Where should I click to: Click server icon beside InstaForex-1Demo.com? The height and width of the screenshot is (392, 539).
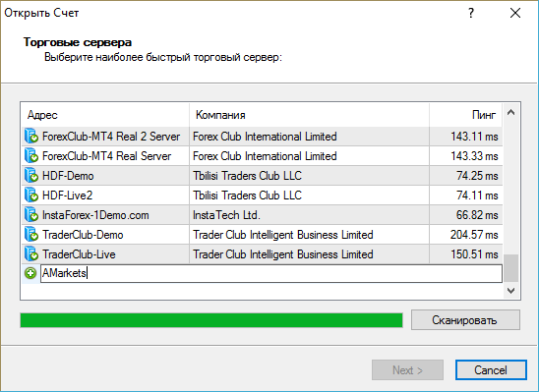pyautogui.click(x=30, y=215)
